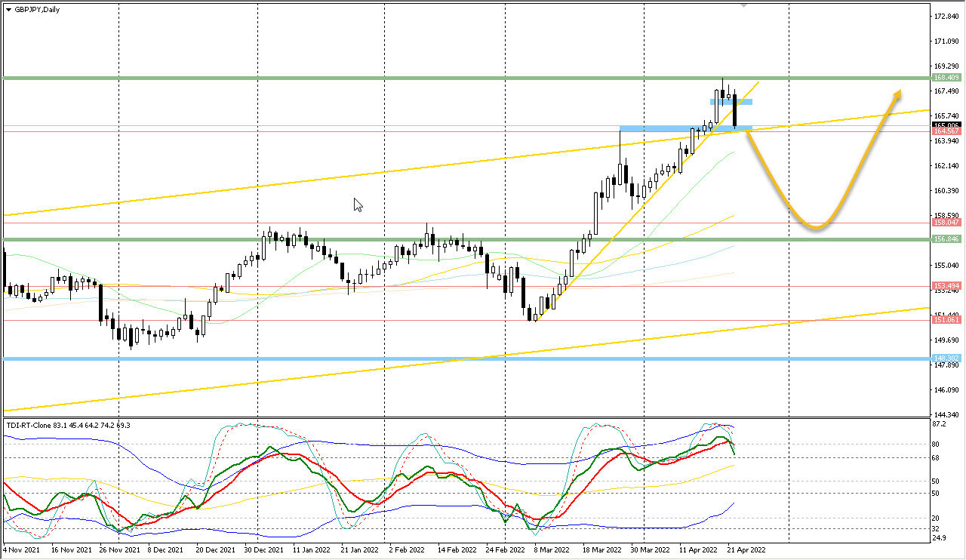
Task: Select the black 165.006 current price tag
Action: tap(946, 125)
